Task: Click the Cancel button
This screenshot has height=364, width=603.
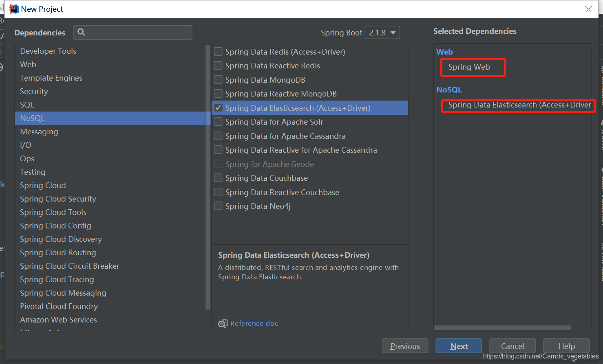Action: 512,346
